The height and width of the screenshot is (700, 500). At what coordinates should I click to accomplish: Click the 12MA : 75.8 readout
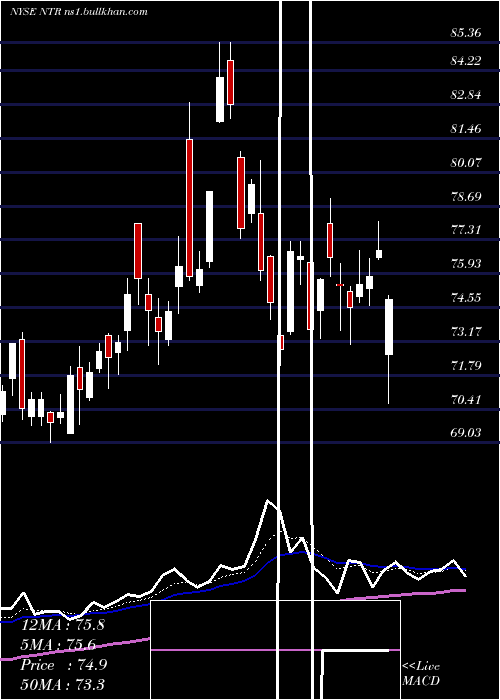[63, 625]
